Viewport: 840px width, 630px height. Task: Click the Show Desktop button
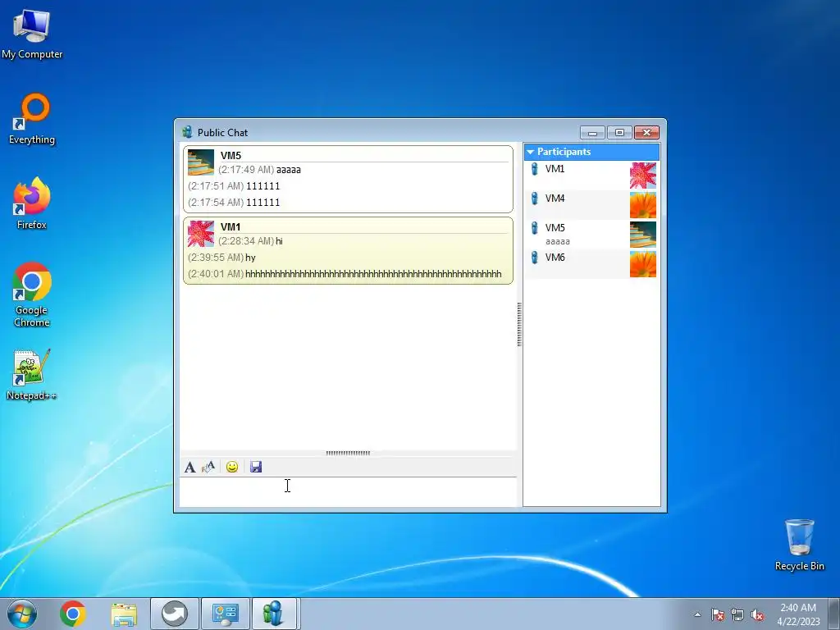coord(834,614)
